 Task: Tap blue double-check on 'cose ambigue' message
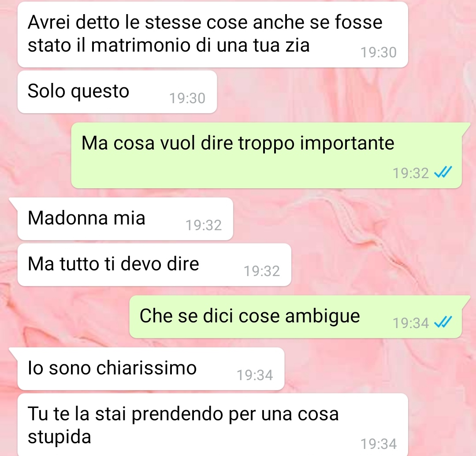click(443, 322)
